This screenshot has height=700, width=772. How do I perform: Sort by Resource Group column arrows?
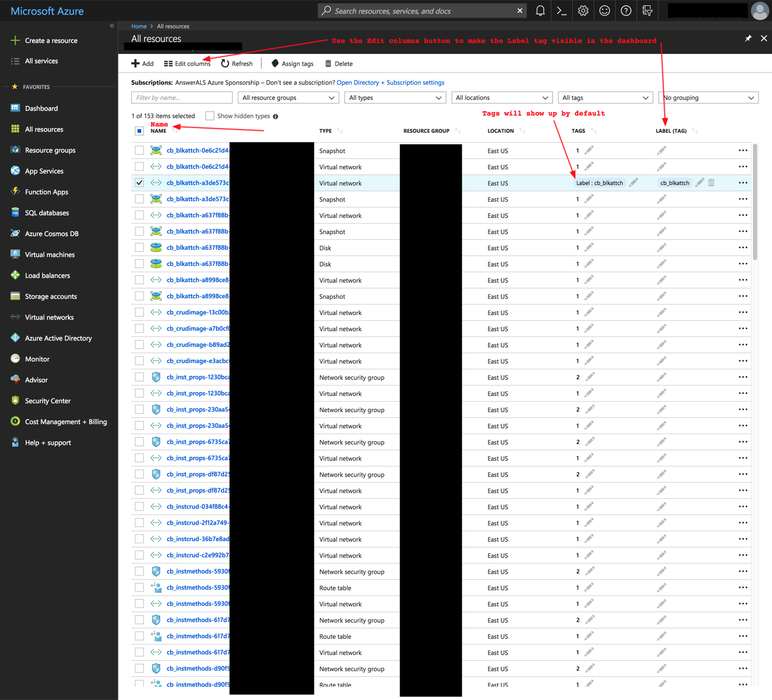click(458, 131)
